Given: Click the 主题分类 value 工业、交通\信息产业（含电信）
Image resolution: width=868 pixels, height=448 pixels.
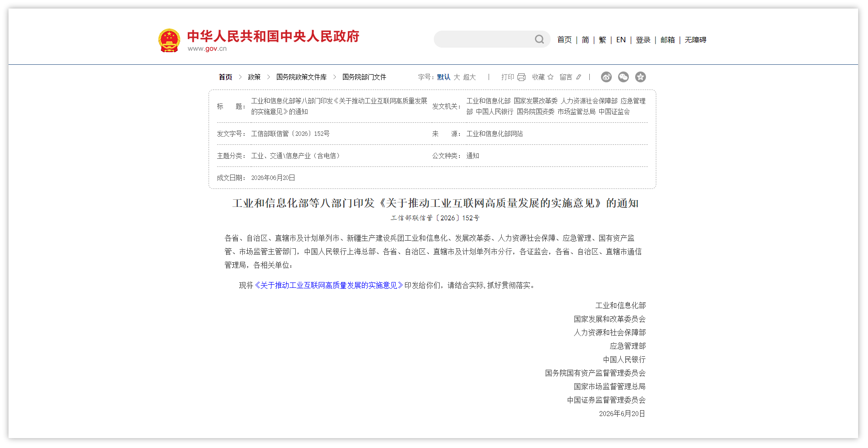Looking at the screenshot, I should coord(295,156).
